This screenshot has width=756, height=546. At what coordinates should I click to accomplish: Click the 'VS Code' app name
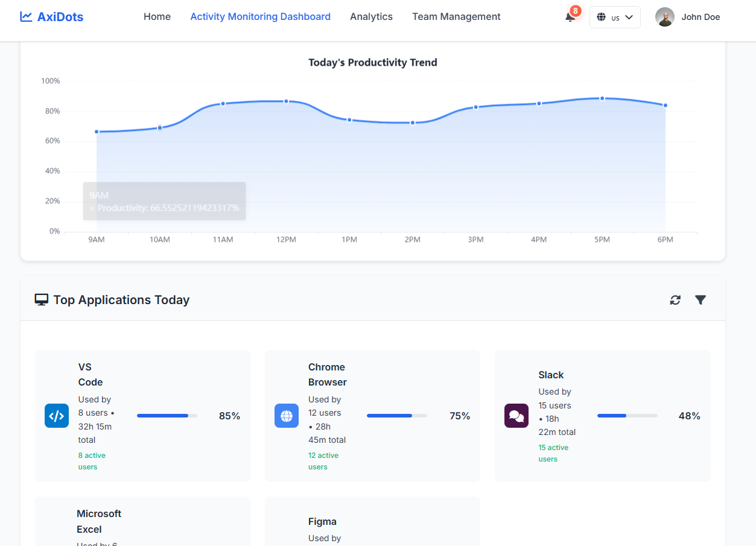pos(91,375)
